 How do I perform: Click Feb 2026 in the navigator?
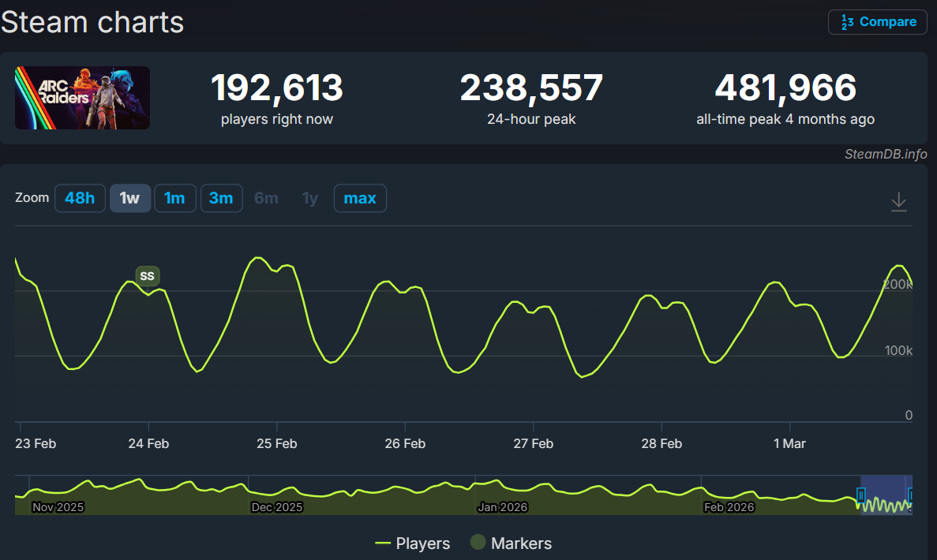(x=729, y=507)
